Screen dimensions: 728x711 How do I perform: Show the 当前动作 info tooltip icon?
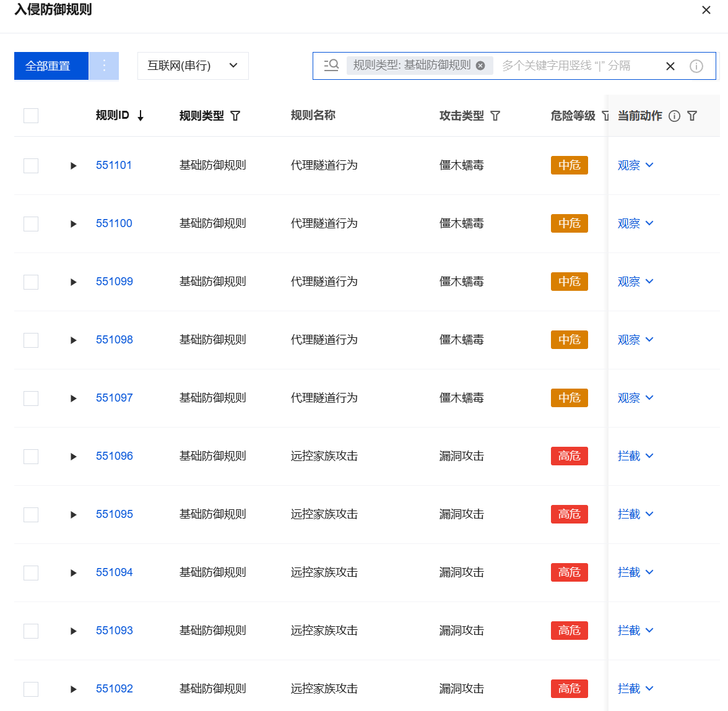(x=675, y=116)
